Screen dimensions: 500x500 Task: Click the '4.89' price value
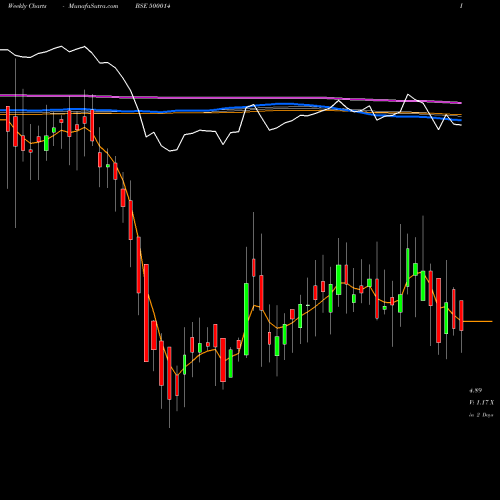[x=475, y=390]
